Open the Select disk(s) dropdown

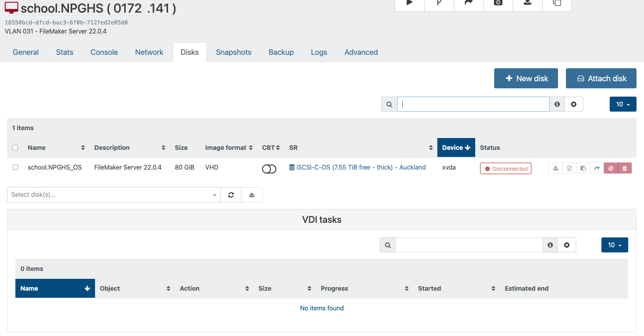click(114, 195)
